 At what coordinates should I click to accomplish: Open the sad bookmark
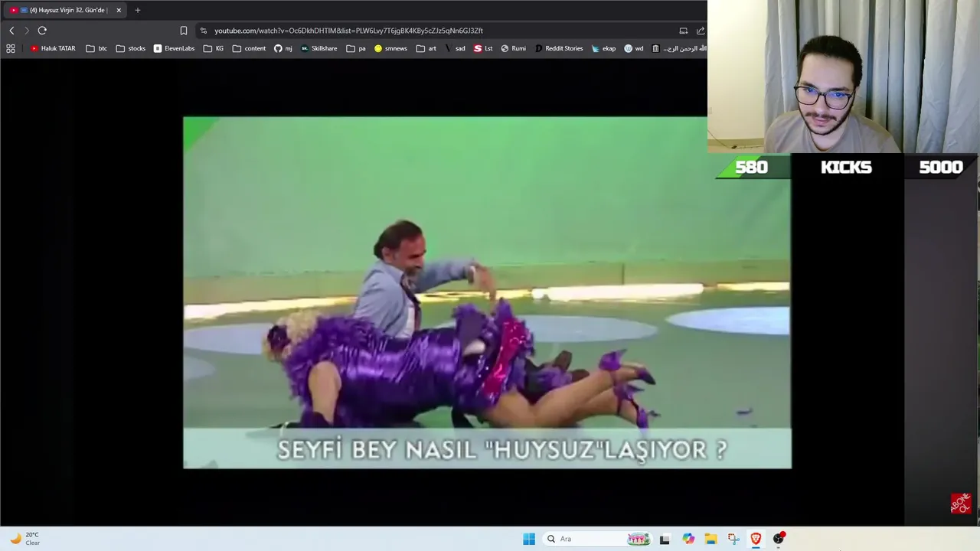[455, 48]
